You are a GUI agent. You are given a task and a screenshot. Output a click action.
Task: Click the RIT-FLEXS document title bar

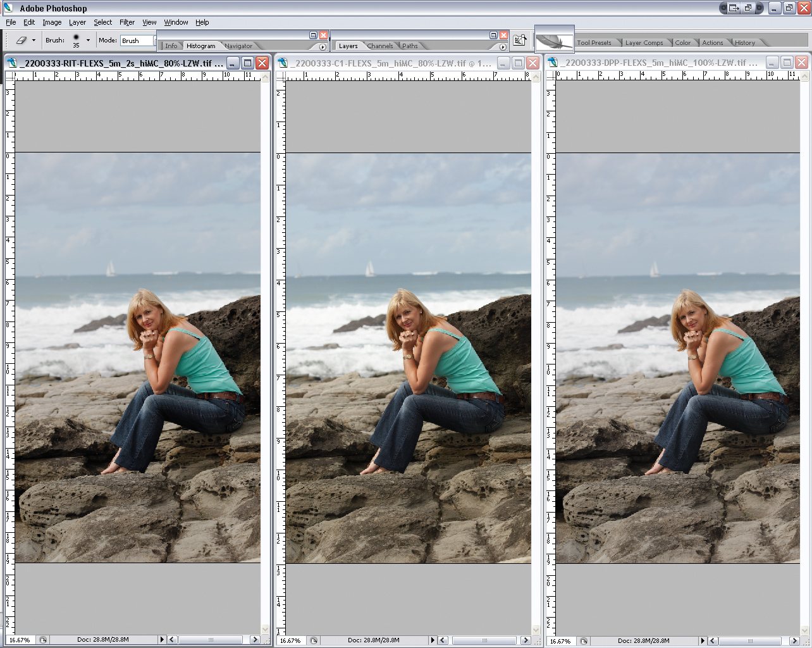(138, 63)
